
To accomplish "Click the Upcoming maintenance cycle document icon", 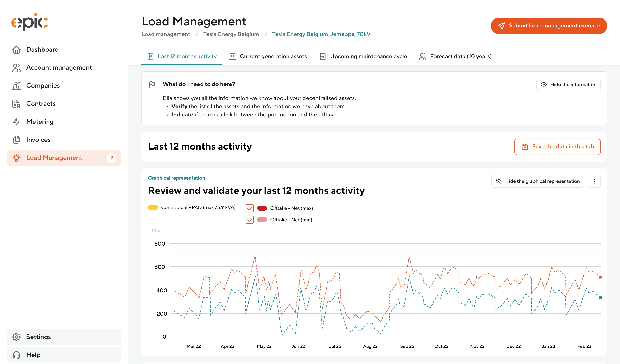I will [323, 57].
